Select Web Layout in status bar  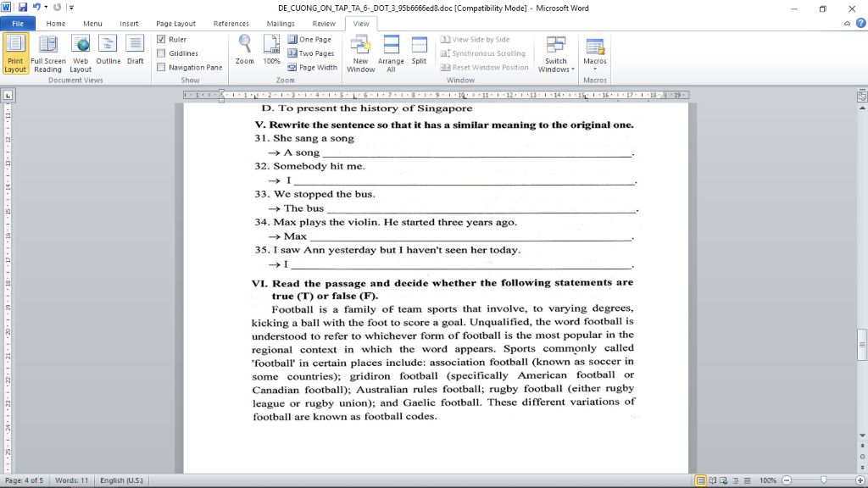(x=724, y=480)
